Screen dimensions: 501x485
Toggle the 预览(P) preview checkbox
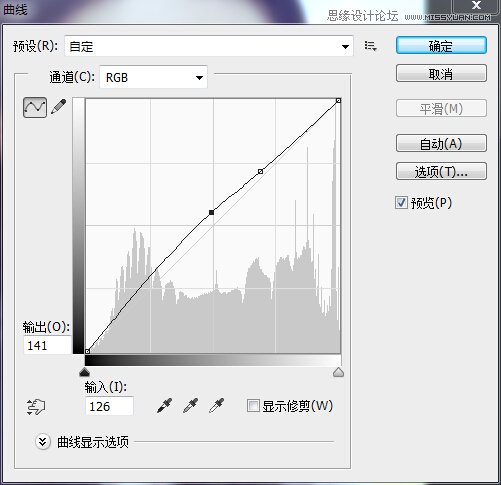[x=401, y=202]
